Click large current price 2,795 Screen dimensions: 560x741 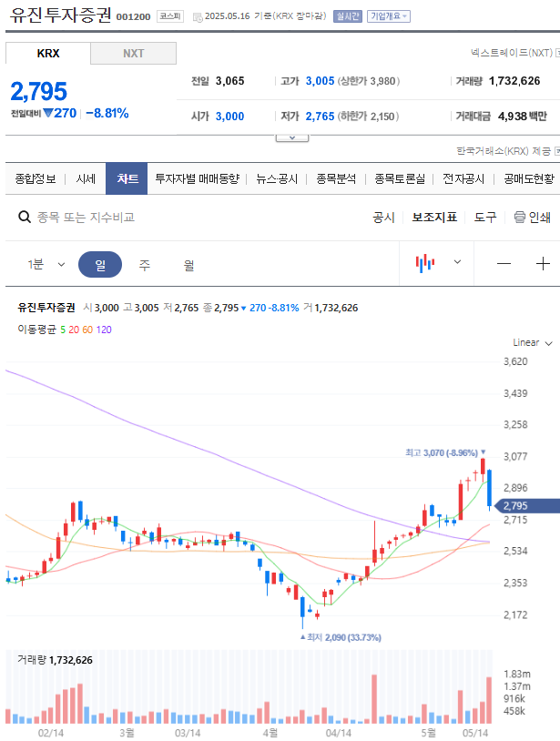pyautogui.click(x=39, y=91)
